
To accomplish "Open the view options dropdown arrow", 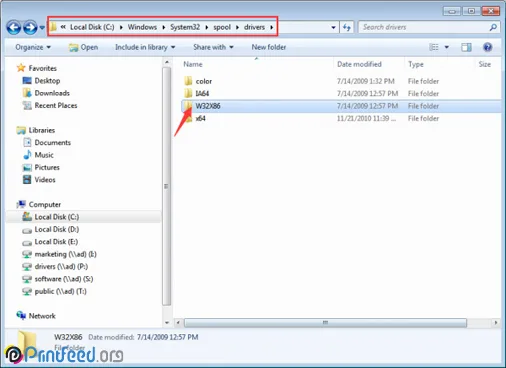I will [447, 47].
